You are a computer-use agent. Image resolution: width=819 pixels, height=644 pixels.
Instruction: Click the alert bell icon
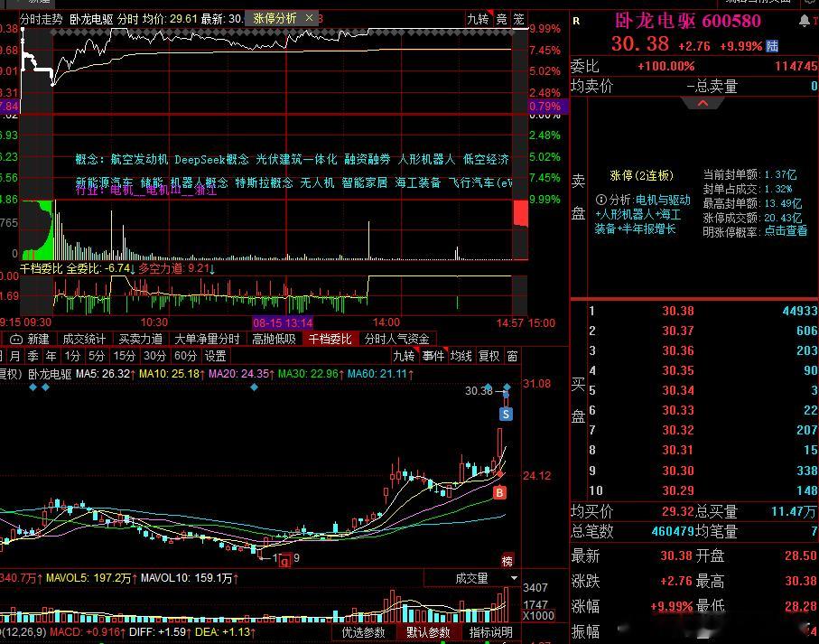(804, 21)
